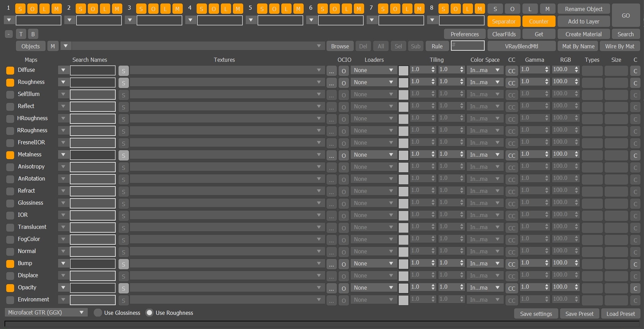The width and height of the screenshot is (644, 329).
Task: Toggle the orange Separator tab button
Action: [x=503, y=21]
